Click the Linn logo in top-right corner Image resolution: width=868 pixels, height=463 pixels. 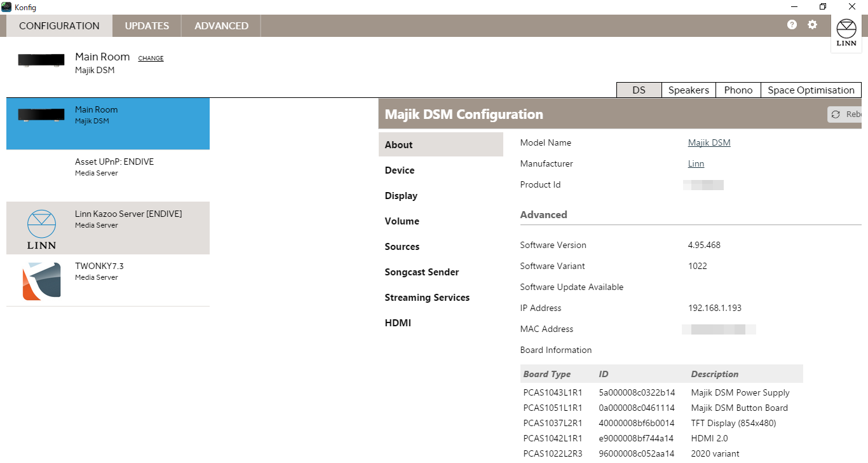(x=846, y=33)
